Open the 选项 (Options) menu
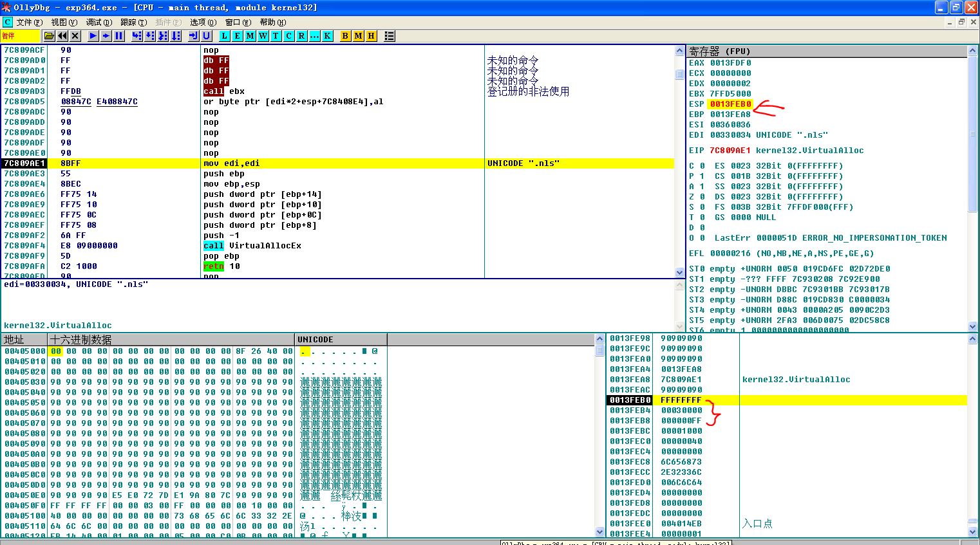This screenshot has height=545, width=980. [203, 22]
